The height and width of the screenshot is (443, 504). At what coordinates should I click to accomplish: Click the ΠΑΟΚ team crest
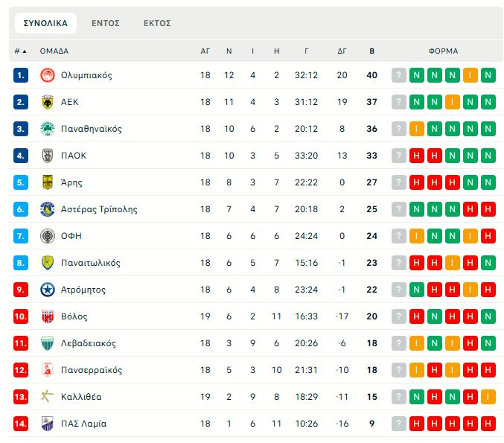47,156
